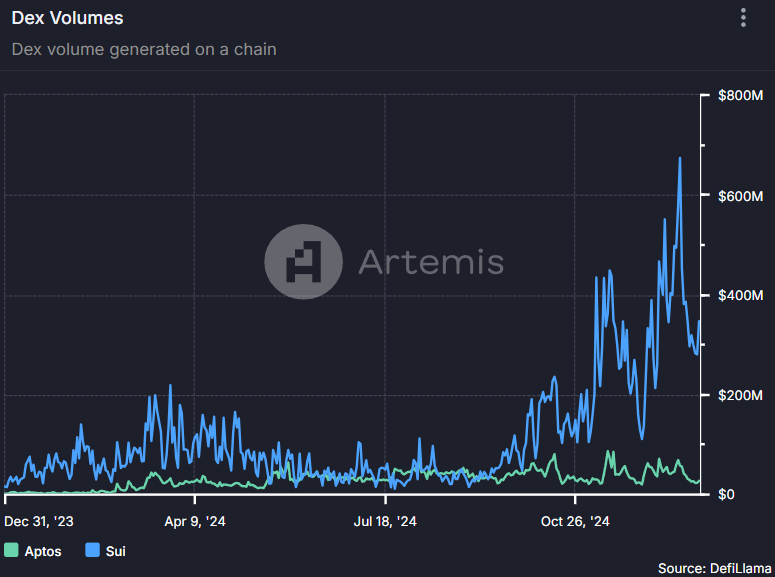
Task: Click the Artemis logo icon in watermark
Action: pos(303,261)
